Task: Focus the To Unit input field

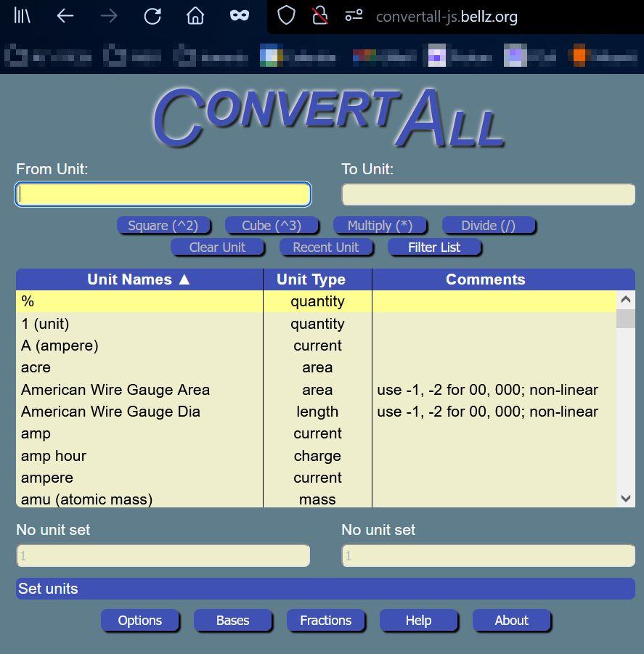Action: coord(488,195)
